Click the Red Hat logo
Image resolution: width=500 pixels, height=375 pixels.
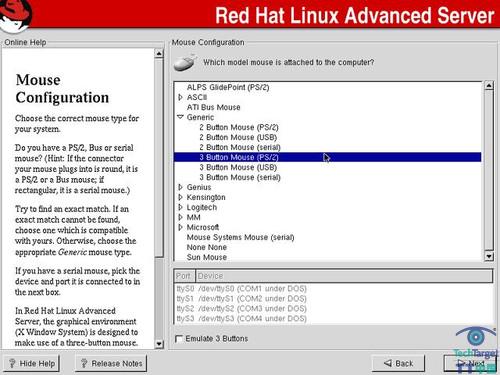point(15,15)
